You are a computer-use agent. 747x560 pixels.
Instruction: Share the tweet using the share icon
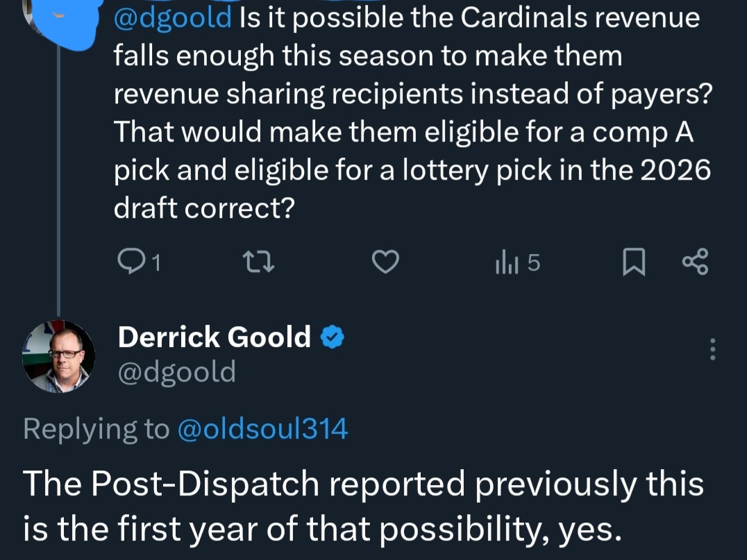click(696, 262)
